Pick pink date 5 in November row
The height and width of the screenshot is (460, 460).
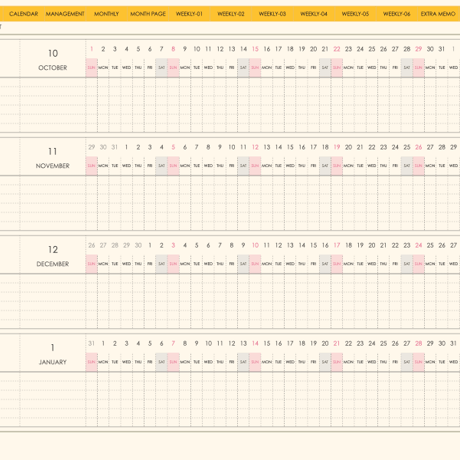173,147
